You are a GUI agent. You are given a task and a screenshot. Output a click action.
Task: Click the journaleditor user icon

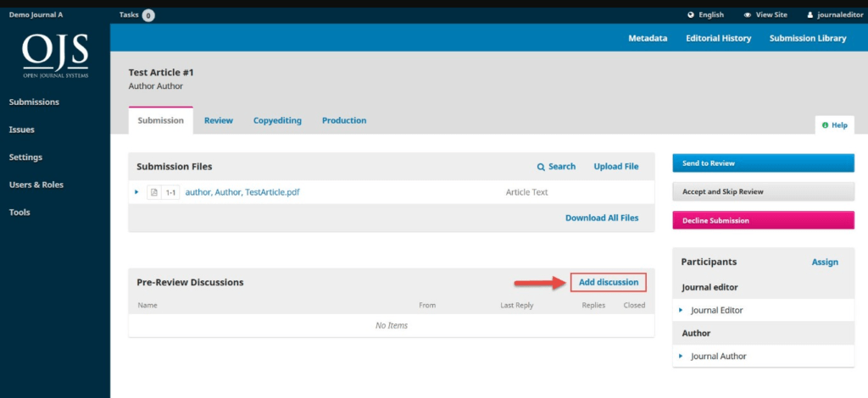point(810,15)
